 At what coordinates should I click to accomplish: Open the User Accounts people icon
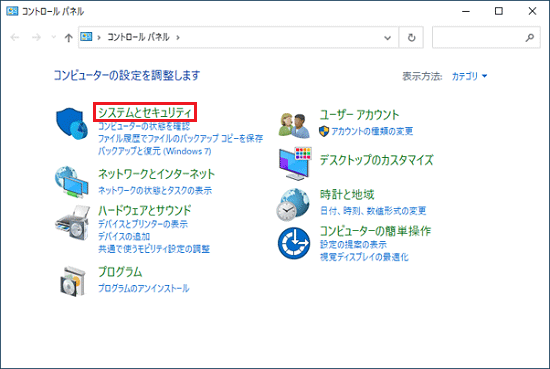[x=294, y=125]
